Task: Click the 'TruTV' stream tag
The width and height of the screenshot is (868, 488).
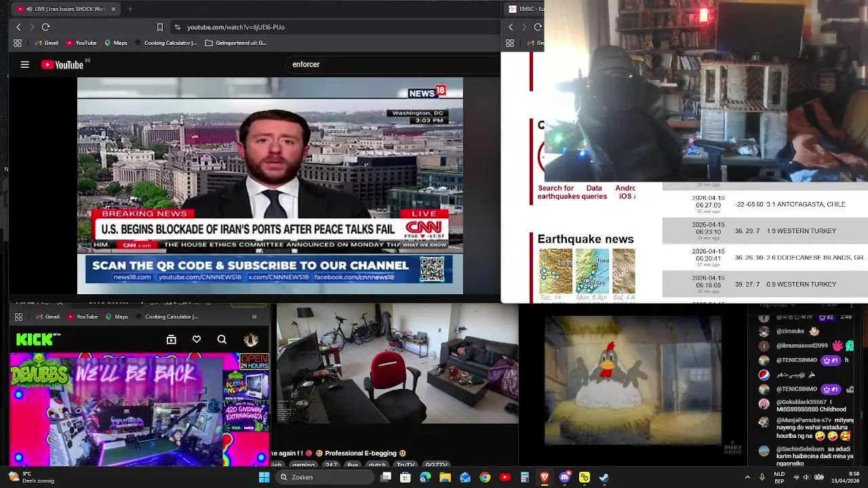Action: pyautogui.click(x=405, y=465)
